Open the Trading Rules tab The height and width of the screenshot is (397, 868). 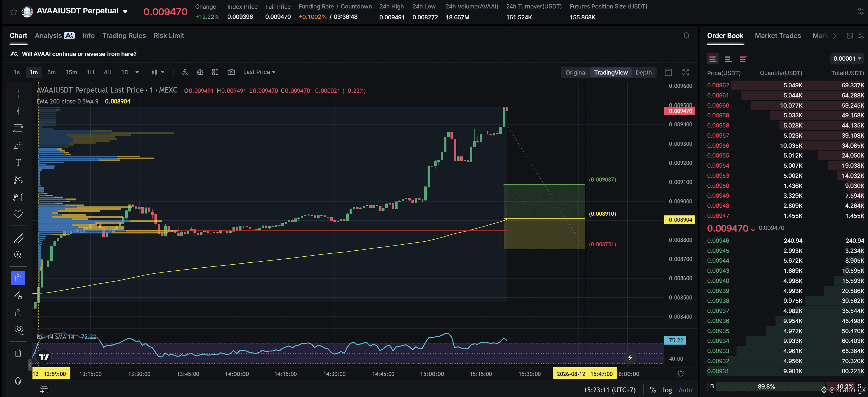click(x=124, y=35)
